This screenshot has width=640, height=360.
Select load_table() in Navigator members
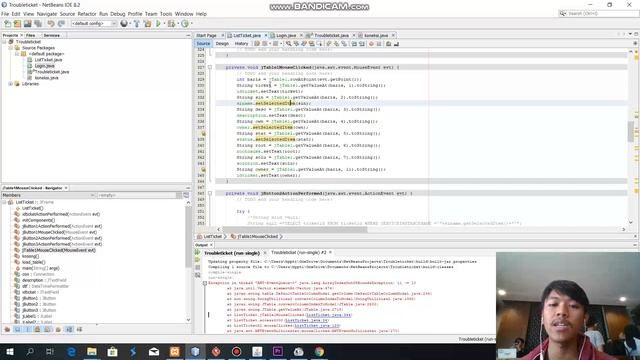pyautogui.click(x=34, y=262)
